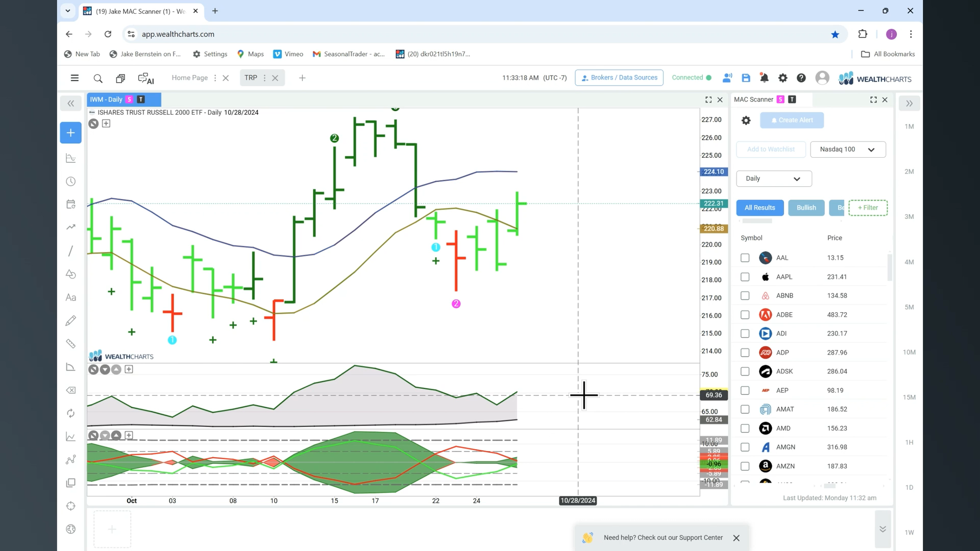
Task: Open the MAC Scanner settings gear
Action: (746, 120)
